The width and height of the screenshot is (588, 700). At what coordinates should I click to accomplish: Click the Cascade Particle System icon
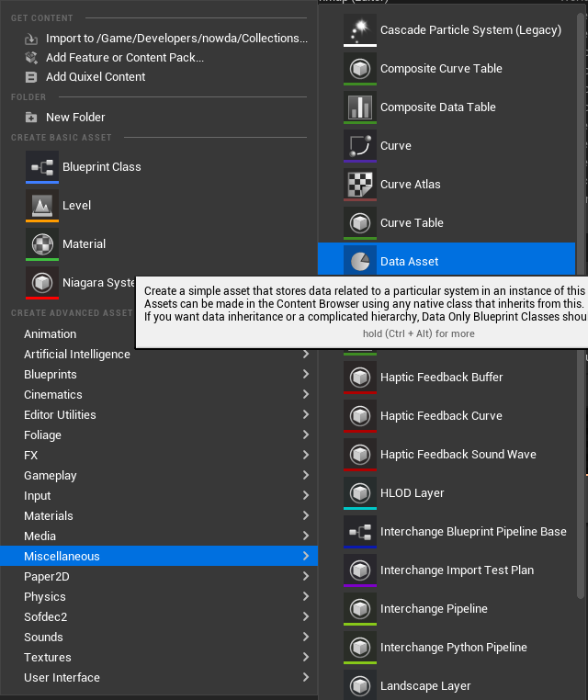click(x=360, y=30)
